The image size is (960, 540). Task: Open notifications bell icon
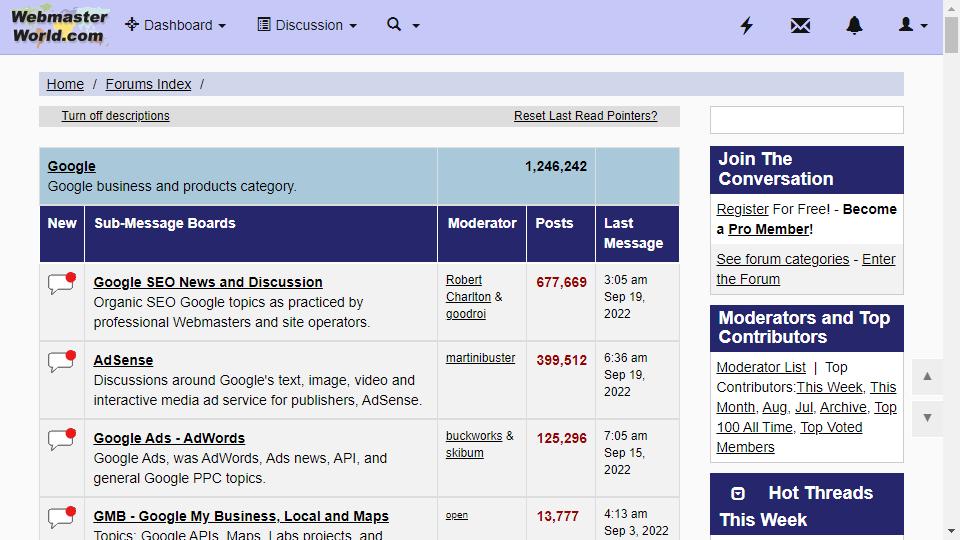pos(854,25)
